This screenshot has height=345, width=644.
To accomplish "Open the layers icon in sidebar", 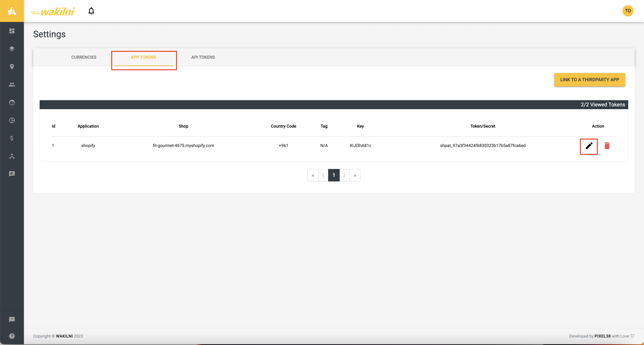I will click(12, 49).
